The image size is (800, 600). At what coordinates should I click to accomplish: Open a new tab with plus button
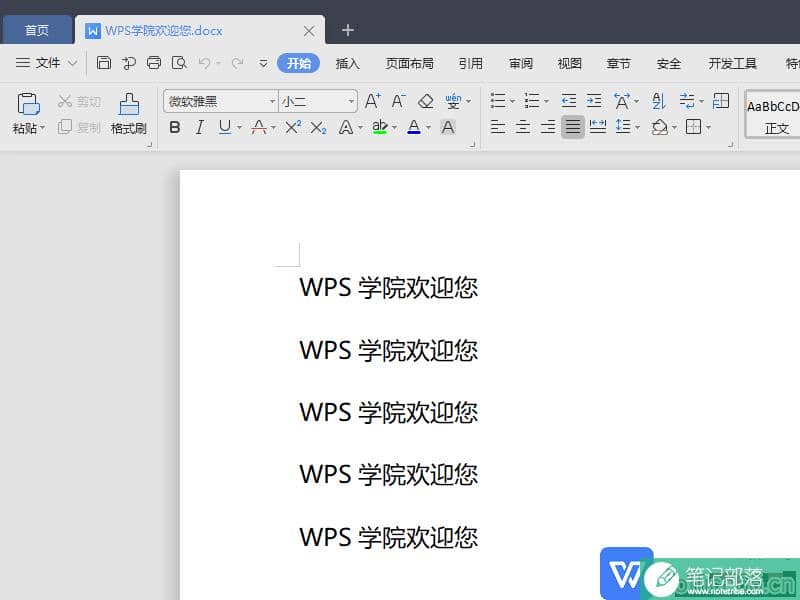point(348,30)
